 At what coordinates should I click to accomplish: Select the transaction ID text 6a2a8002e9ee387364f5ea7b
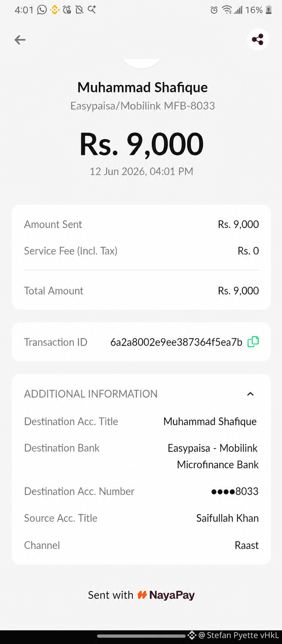coord(176,342)
